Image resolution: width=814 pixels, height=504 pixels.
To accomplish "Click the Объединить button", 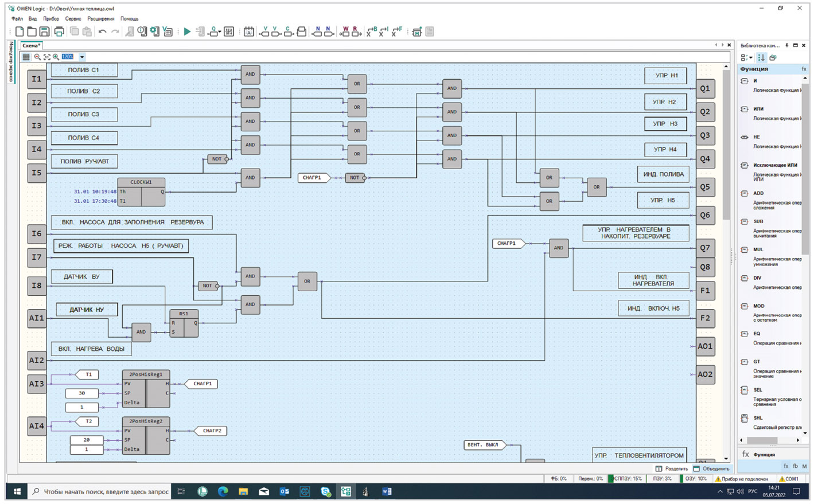I will (711, 468).
